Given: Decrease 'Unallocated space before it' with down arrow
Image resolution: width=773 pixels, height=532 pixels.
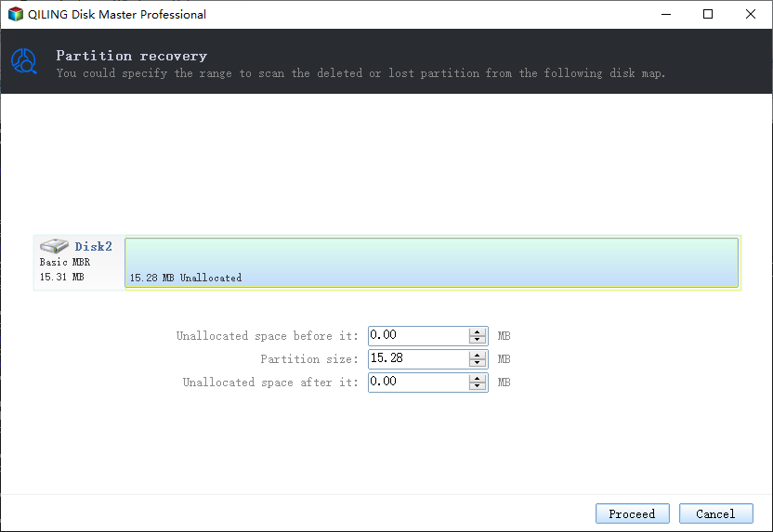Looking at the screenshot, I should [478, 340].
